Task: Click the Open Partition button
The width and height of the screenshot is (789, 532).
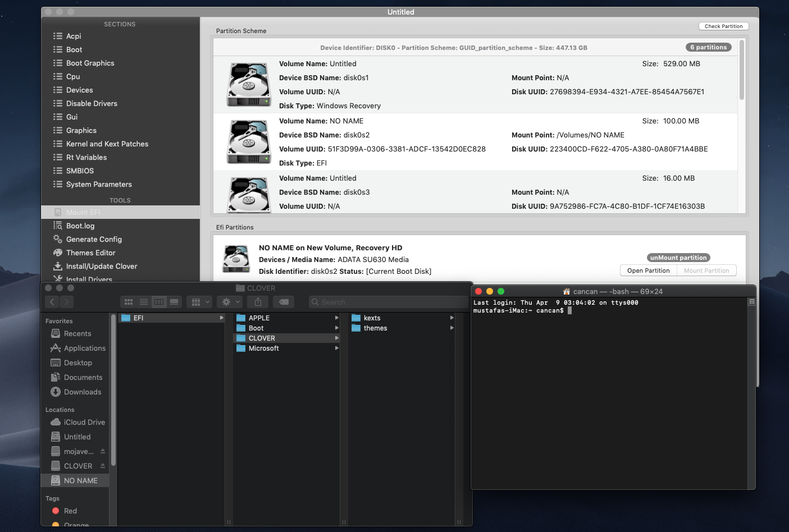Action: tap(648, 270)
